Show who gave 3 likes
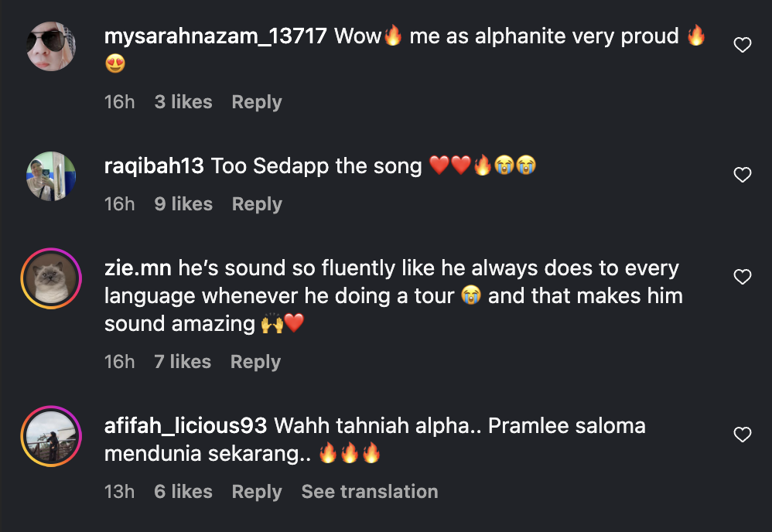772x532 pixels. pyautogui.click(x=183, y=102)
